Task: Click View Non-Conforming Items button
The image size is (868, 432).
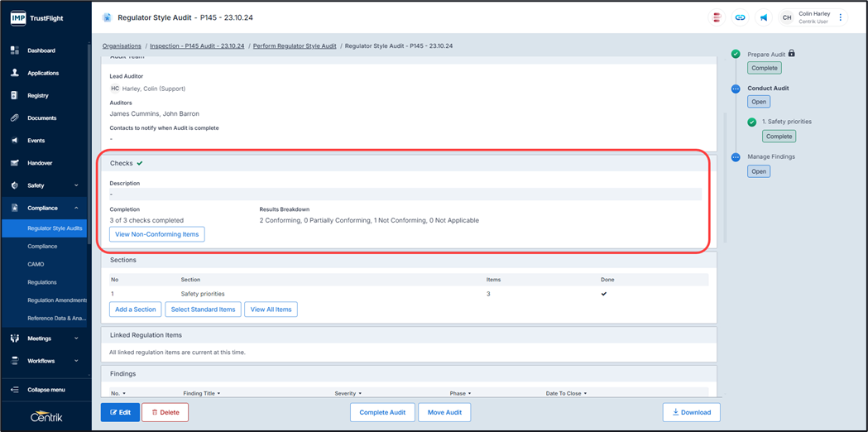Action: pyautogui.click(x=156, y=234)
